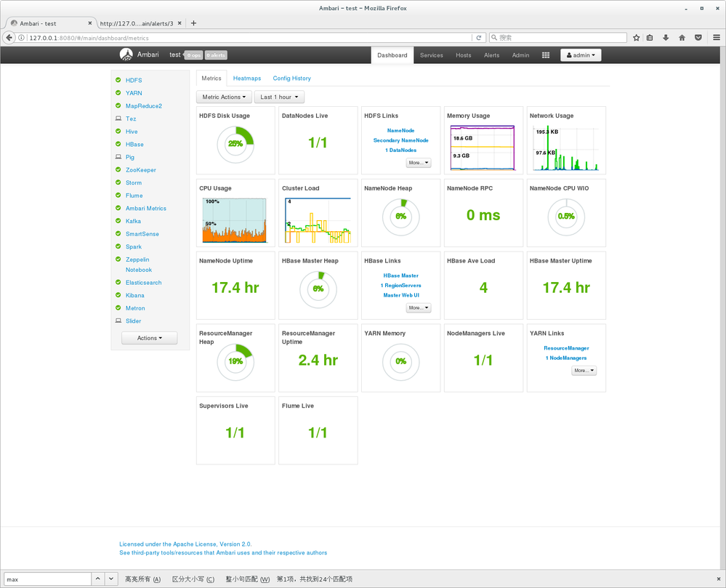Image resolution: width=726 pixels, height=588 pixels.
Task: Open the admin user dropdown
Action: (x=581, y=55)
